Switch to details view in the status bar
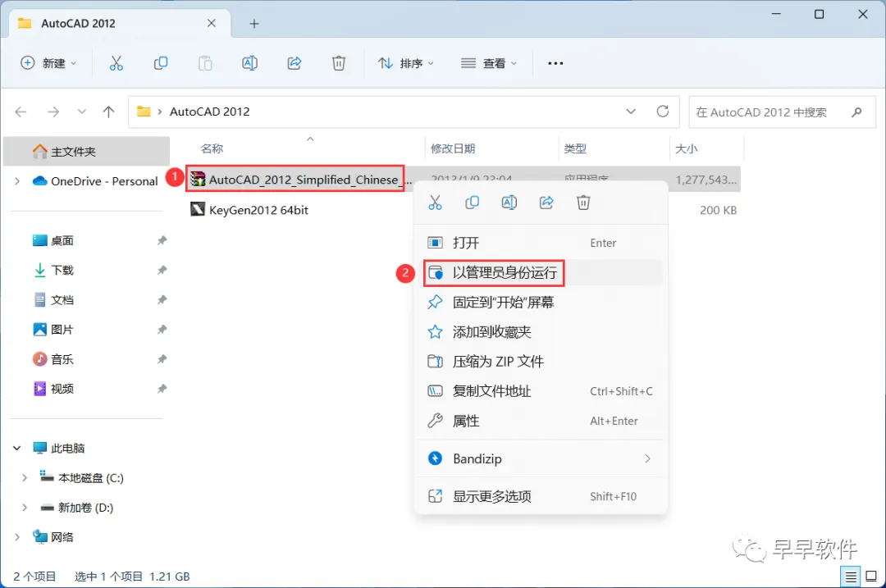Viewport: 886px width, 588px height. [x=851, y=577]
